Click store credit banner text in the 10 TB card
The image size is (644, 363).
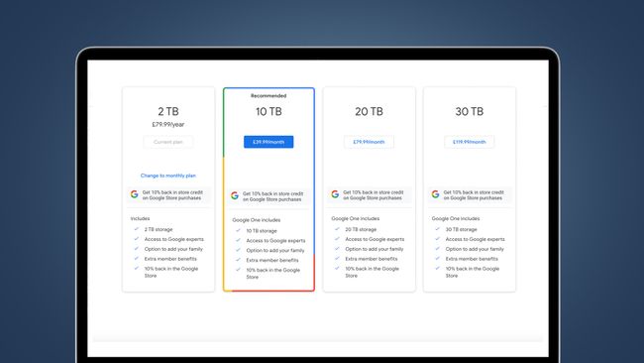272,196
